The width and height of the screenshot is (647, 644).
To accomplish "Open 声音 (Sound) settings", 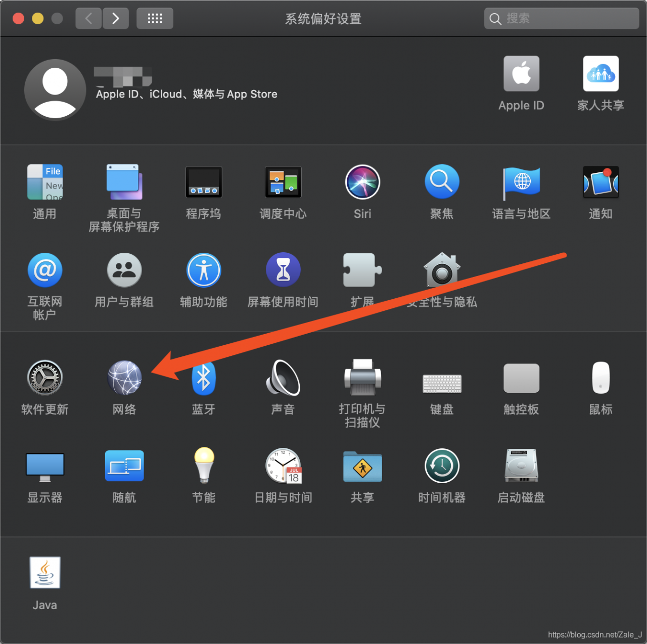I will (283, 378).
